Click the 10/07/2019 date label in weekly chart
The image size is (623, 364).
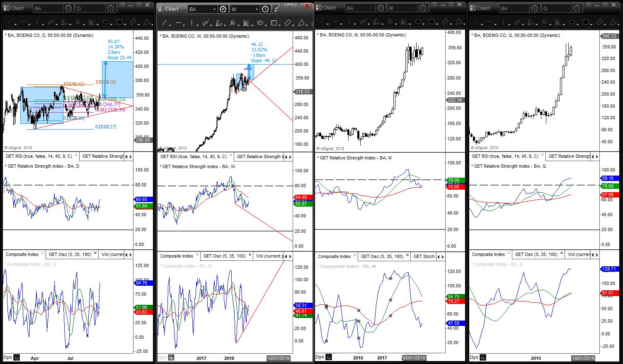point(279,358)
